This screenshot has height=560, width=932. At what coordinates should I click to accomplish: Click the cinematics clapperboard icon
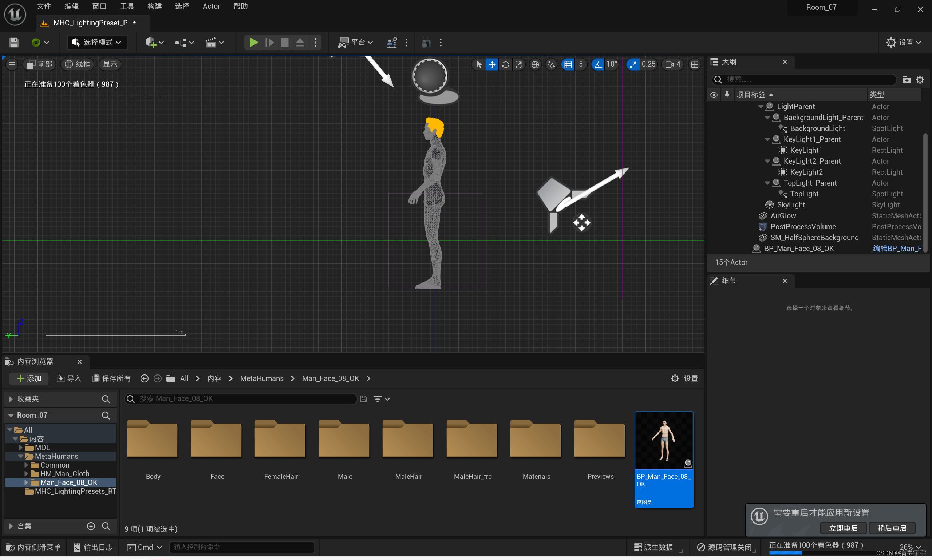pyautogui.click(x=211, y=43)
